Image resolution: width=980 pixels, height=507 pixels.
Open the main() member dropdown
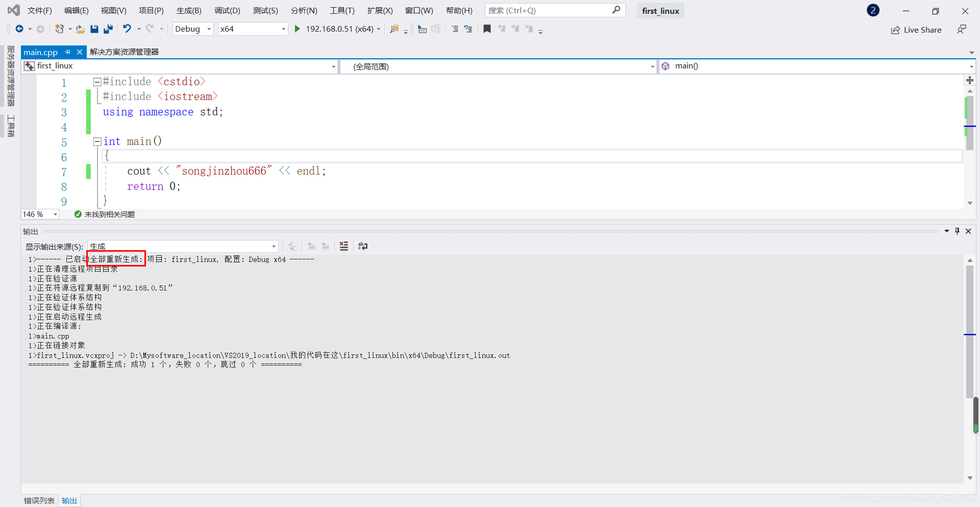[817, 66]
